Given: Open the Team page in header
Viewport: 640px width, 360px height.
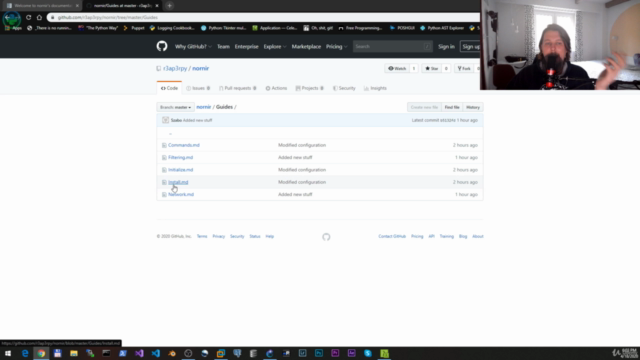Looking at the screenshot, I should (223, 47).
